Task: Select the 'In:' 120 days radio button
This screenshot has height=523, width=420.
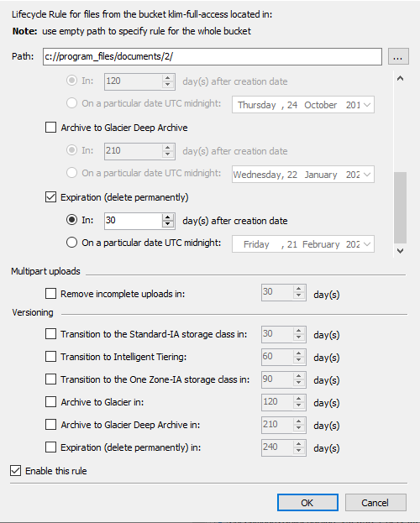Action: pyautogui.click(x=71, y=81)
